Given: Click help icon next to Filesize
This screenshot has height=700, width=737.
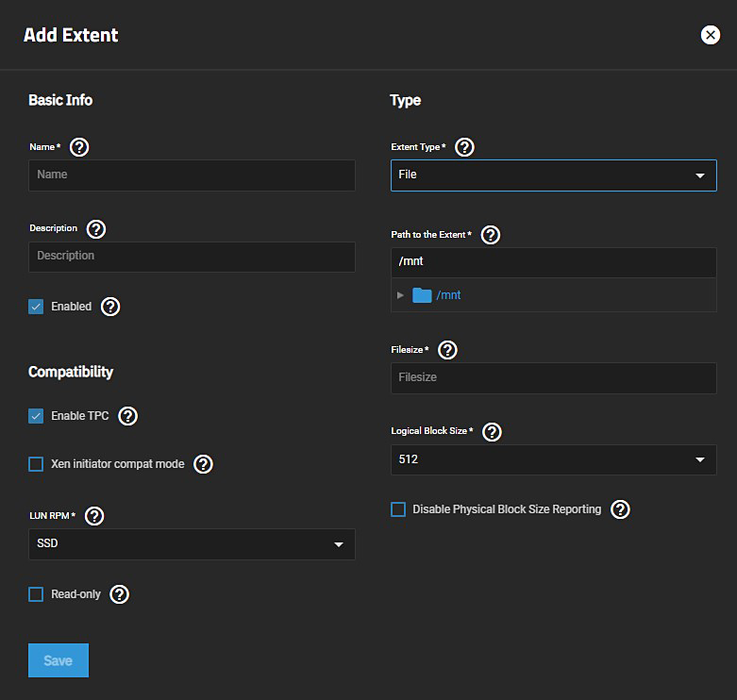Looking at the screenshot, I should click(x=448, y=350).
